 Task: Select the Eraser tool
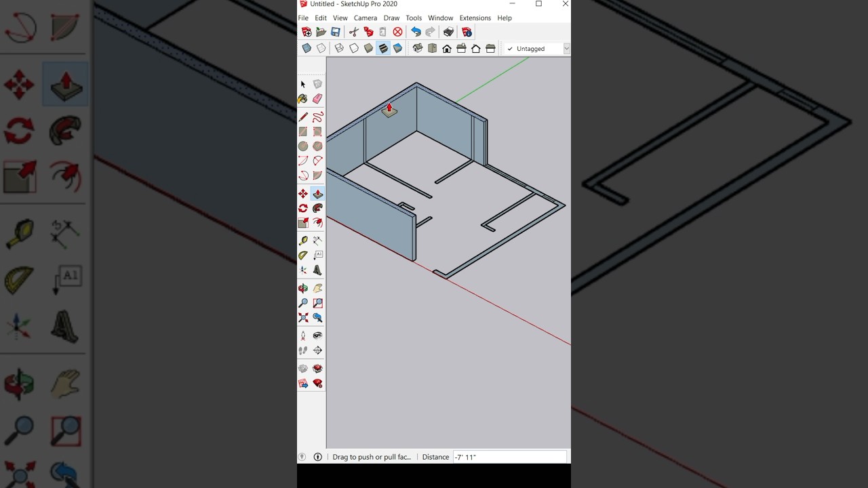click(317, 99)
